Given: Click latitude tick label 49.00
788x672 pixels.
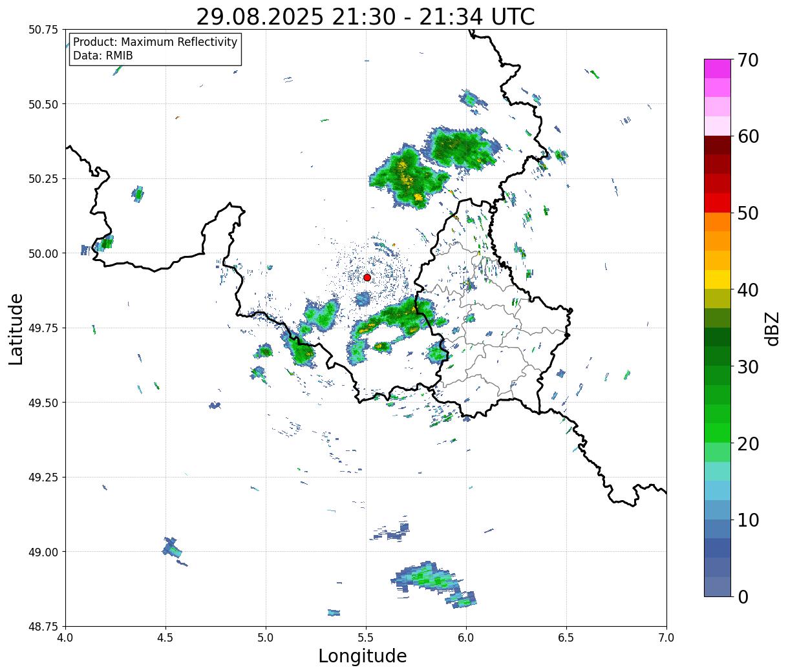Looking at the screenshot, I should [43, 552].
